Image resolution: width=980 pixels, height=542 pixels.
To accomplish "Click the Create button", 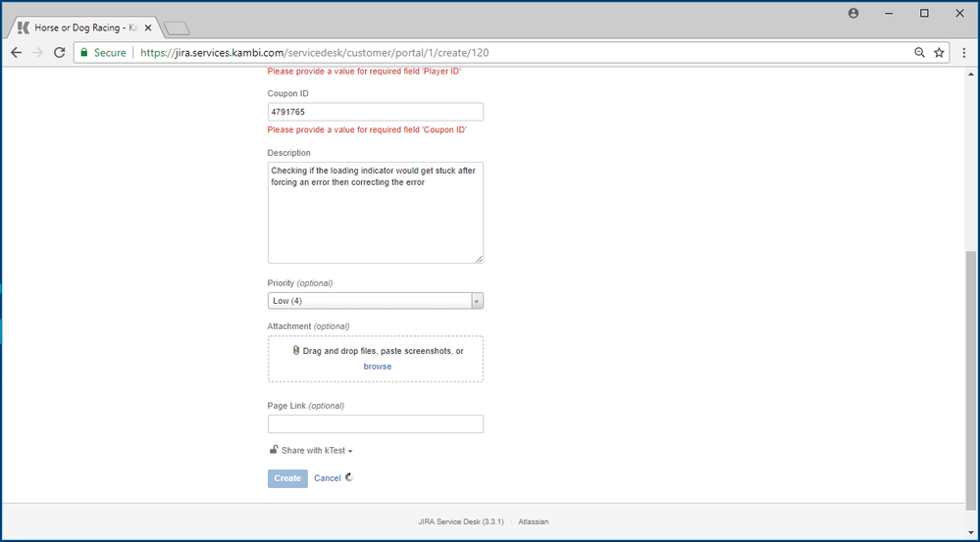I will coord(287,478).
